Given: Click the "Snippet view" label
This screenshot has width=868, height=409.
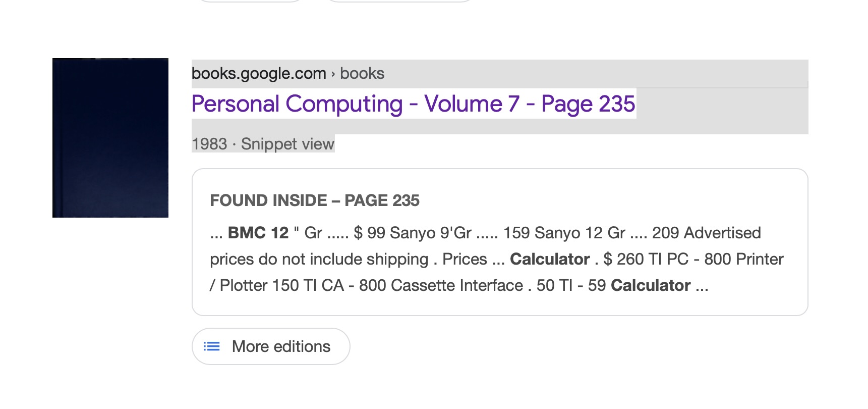Looking at the screenshot, I should [x=287, y=144].
